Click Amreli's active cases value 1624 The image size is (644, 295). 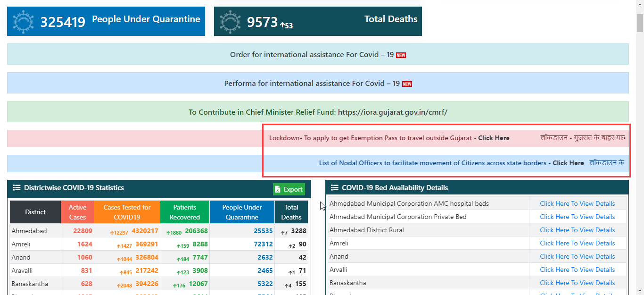tap(84, 244)
